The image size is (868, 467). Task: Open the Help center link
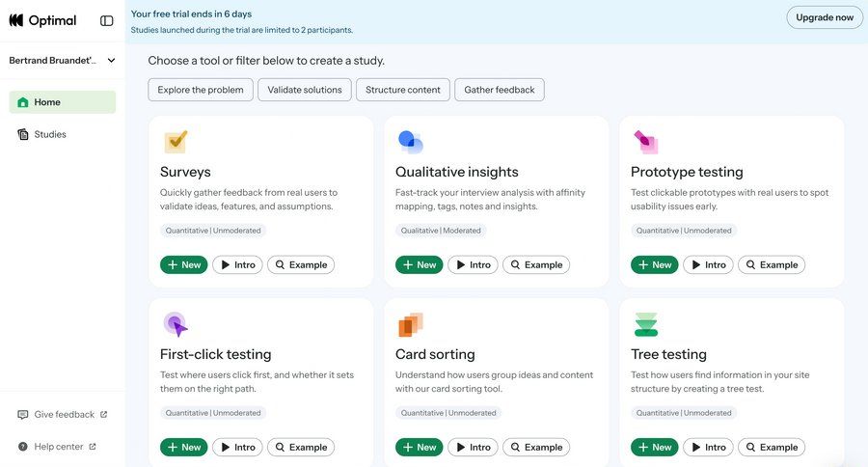point(58,447)
